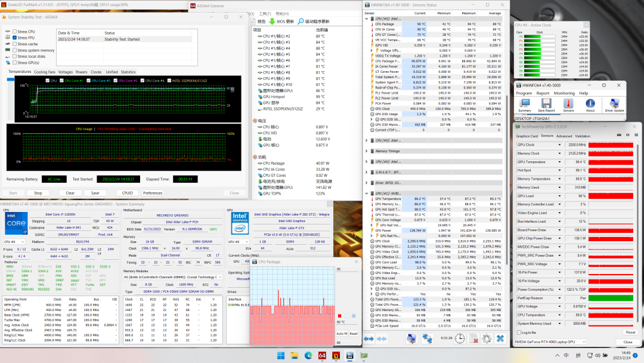Click the driver update magnifier icon in AIDA64
The image size is (644, 363).
click(301, 21)
